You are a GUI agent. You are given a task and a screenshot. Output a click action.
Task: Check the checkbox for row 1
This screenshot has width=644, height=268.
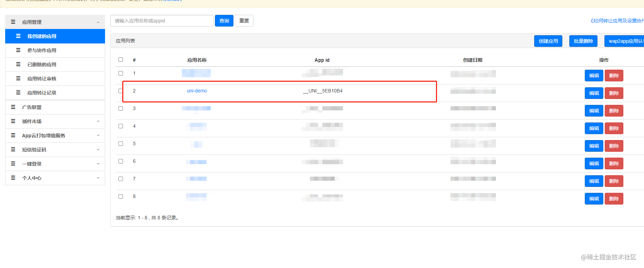click(121, 73)
